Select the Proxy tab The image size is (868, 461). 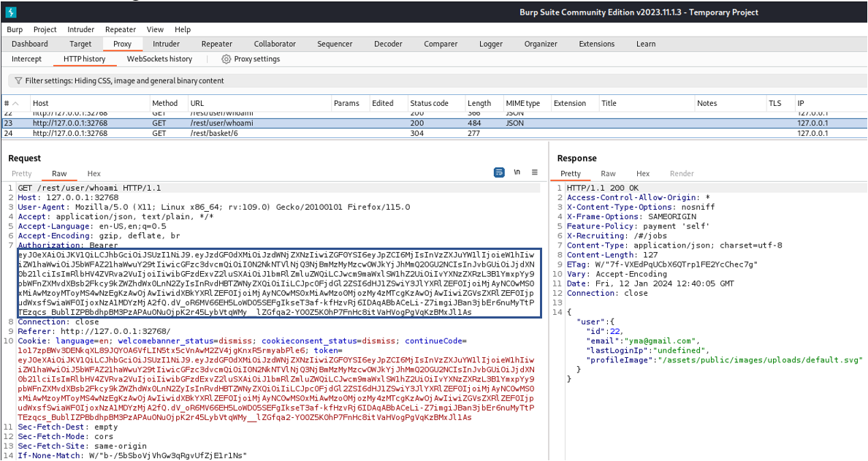[122, 44]
